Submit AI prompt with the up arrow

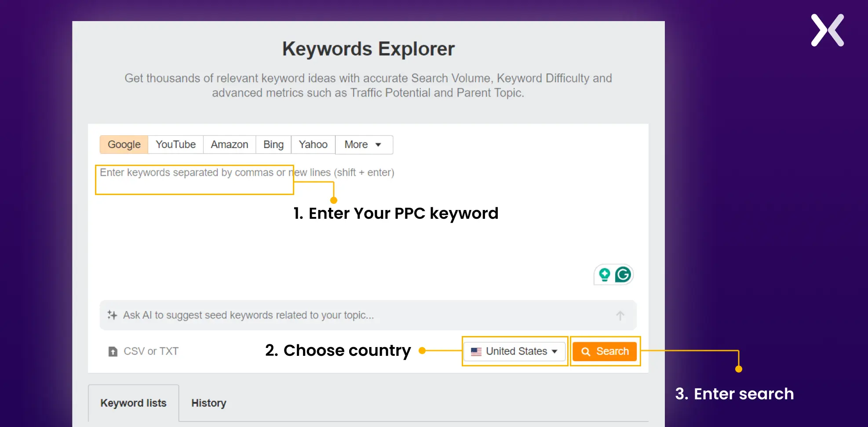coord(620,315)
